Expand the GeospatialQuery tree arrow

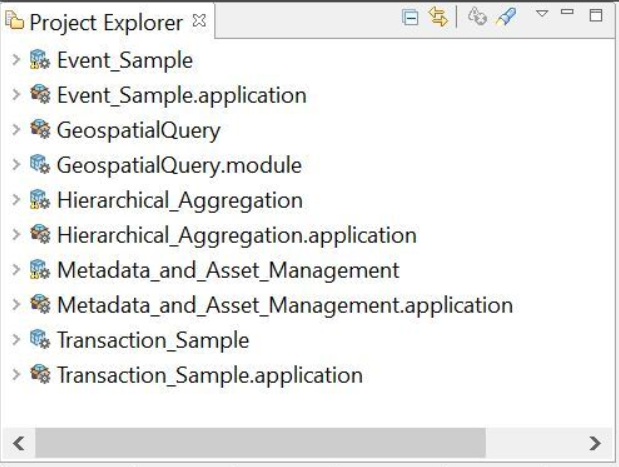[15, 130]
